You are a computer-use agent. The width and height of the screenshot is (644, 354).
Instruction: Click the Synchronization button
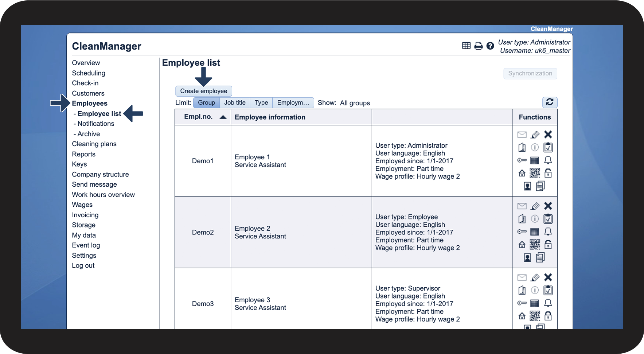pyautogui.click(x=530, y=73)
